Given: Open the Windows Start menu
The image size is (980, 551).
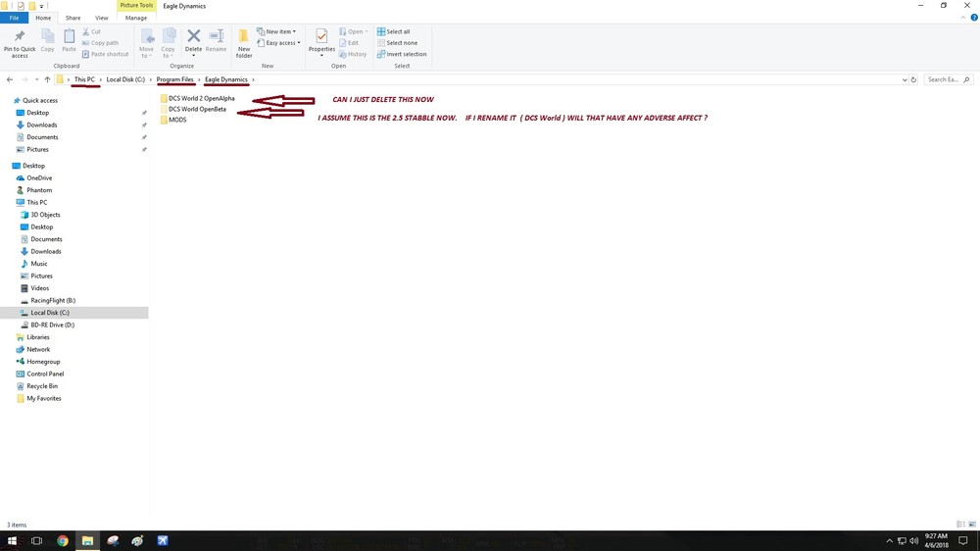Looking at the screenshot, I should pos(11,540).
